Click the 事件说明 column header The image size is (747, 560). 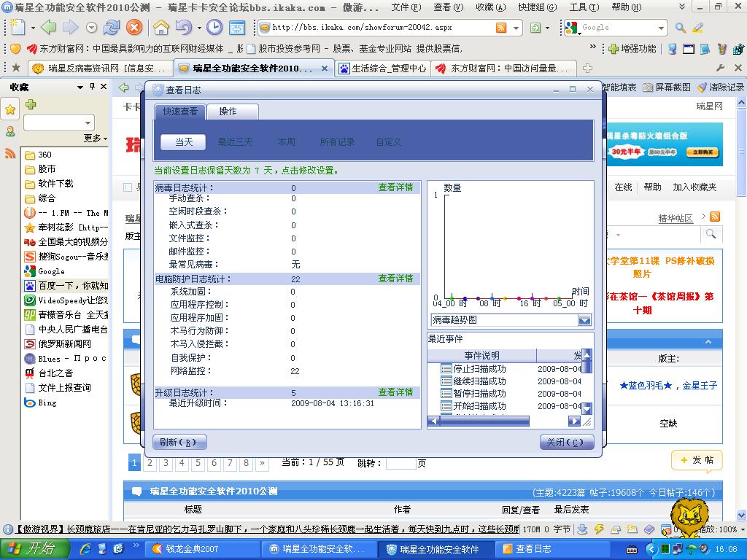[x=482, y=356]
